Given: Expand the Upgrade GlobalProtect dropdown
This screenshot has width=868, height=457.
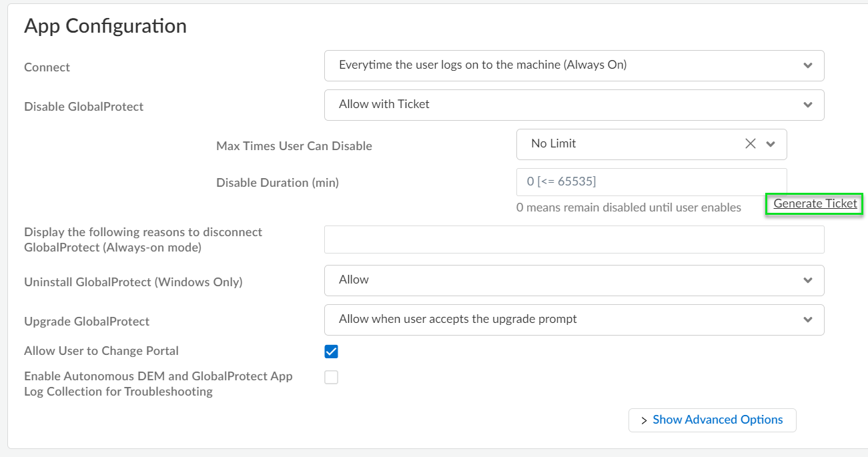Looking at the screenshot, I should coord(574,320).
